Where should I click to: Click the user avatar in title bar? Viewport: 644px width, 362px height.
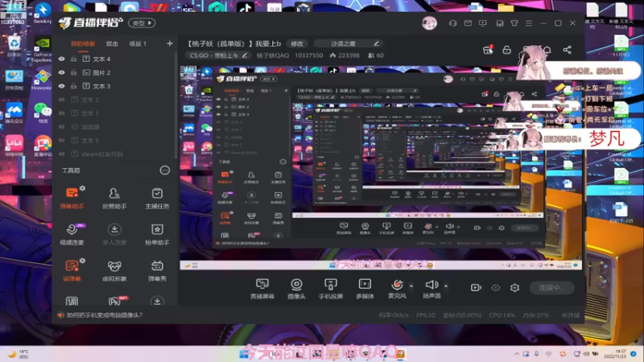click(429, 23)
